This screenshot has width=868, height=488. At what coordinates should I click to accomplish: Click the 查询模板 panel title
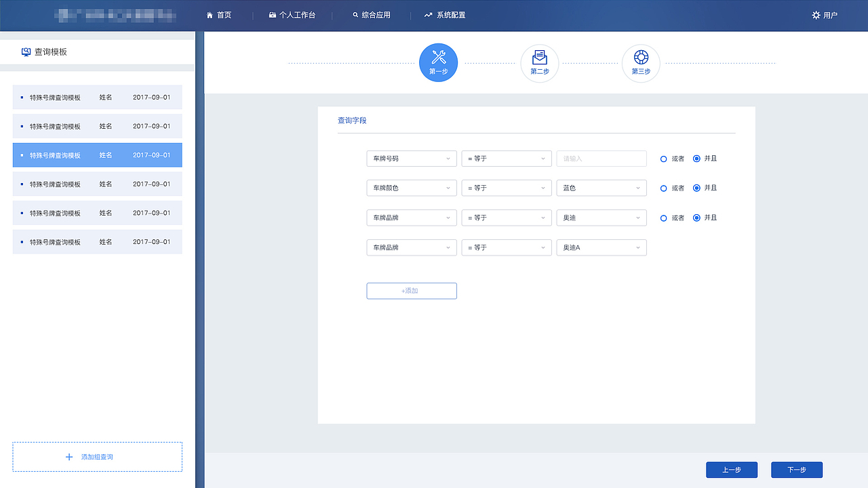(x=51, y=52)
